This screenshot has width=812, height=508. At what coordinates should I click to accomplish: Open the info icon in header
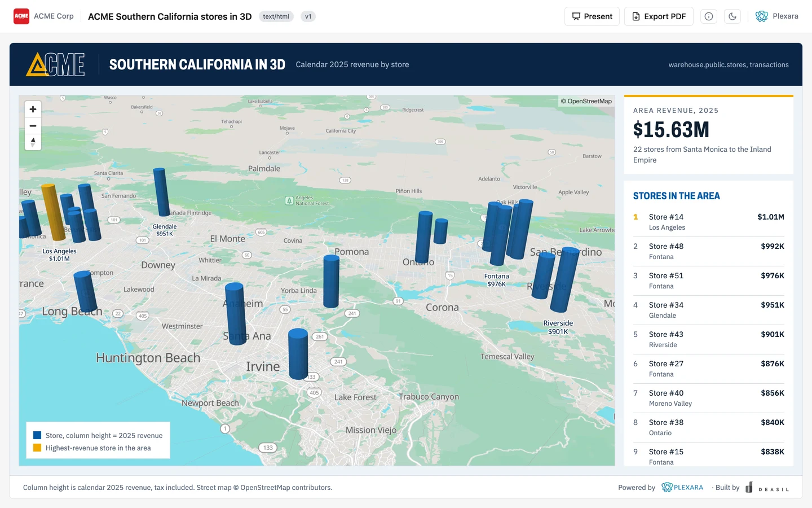[709, 16]
